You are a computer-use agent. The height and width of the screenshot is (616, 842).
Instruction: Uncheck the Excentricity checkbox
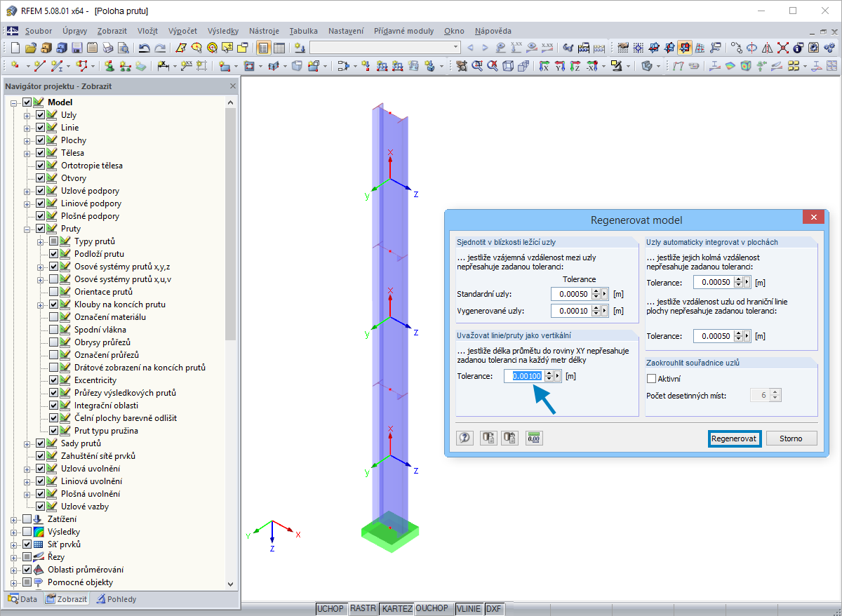click(54, 380)
